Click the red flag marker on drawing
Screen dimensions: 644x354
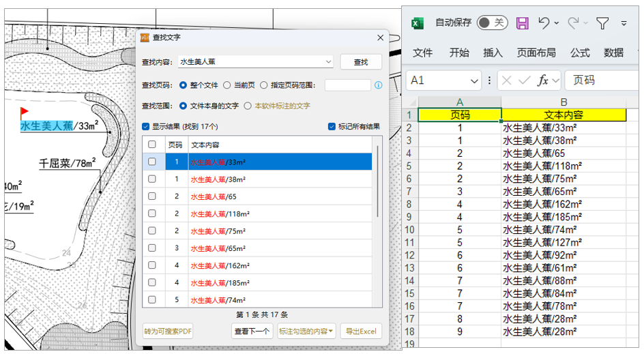point(25,111)
